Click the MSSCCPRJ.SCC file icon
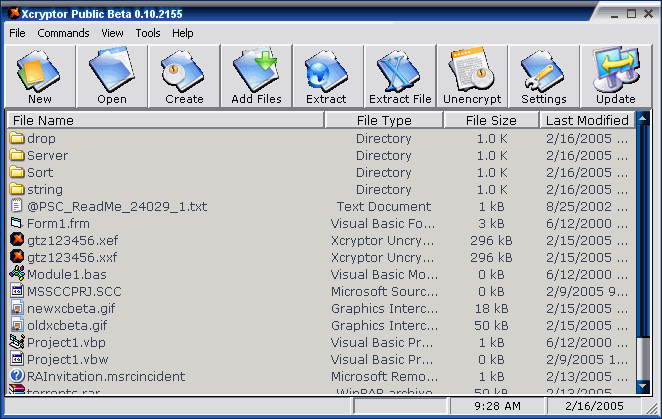The height and width of the screenshot is (419, 662). pos(17,291)
